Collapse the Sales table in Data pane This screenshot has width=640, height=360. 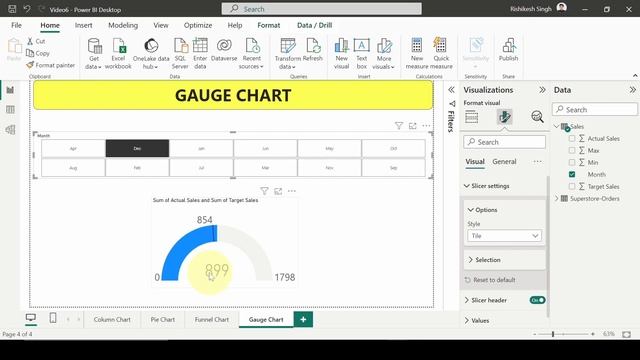click(x=556, y=127)
